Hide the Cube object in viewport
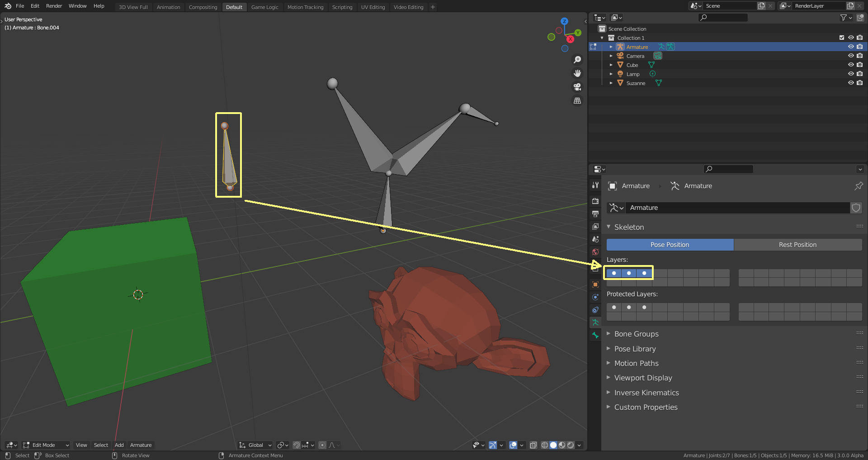 851,65
